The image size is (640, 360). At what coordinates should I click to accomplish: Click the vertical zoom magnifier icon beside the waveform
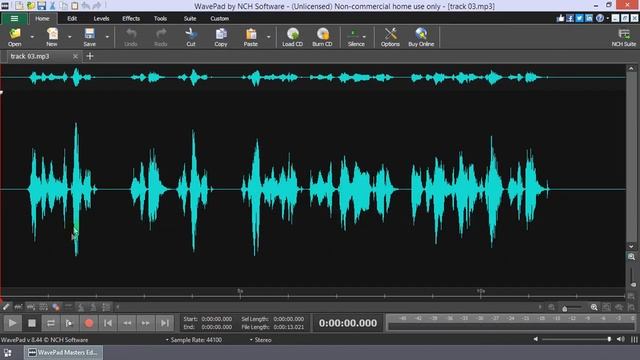click(631, 257)
